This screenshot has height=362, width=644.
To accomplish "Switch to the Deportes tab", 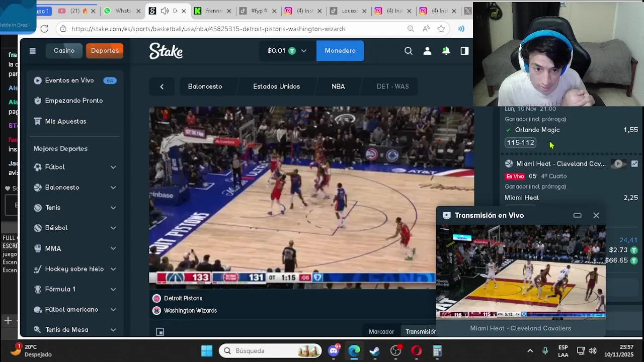I will coord(105,51).
